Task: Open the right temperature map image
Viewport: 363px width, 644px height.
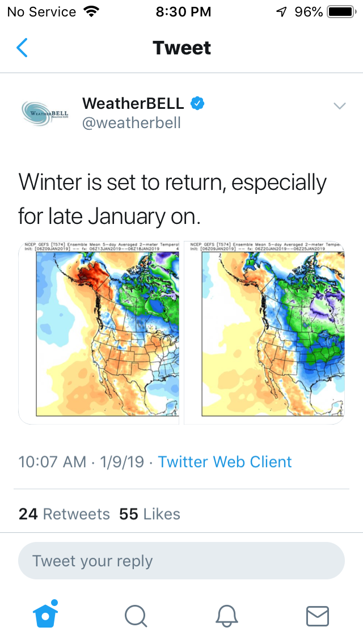Action: (x=265, y=333)
